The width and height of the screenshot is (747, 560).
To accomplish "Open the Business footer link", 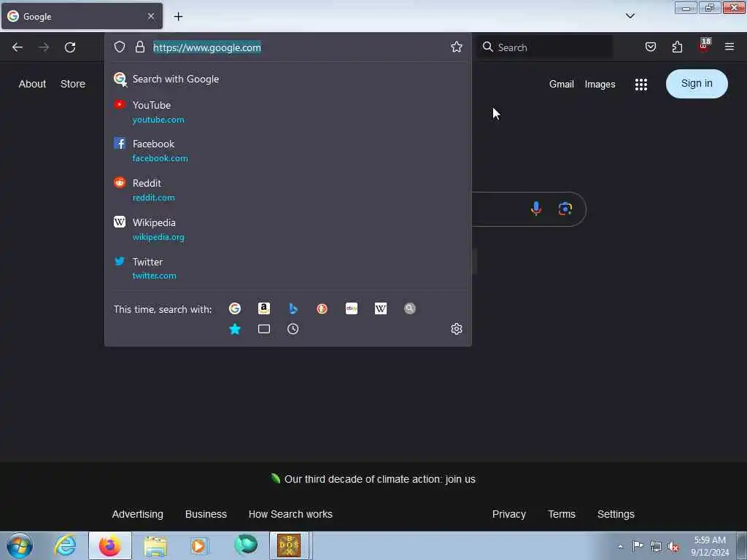I will click(206, 514).
